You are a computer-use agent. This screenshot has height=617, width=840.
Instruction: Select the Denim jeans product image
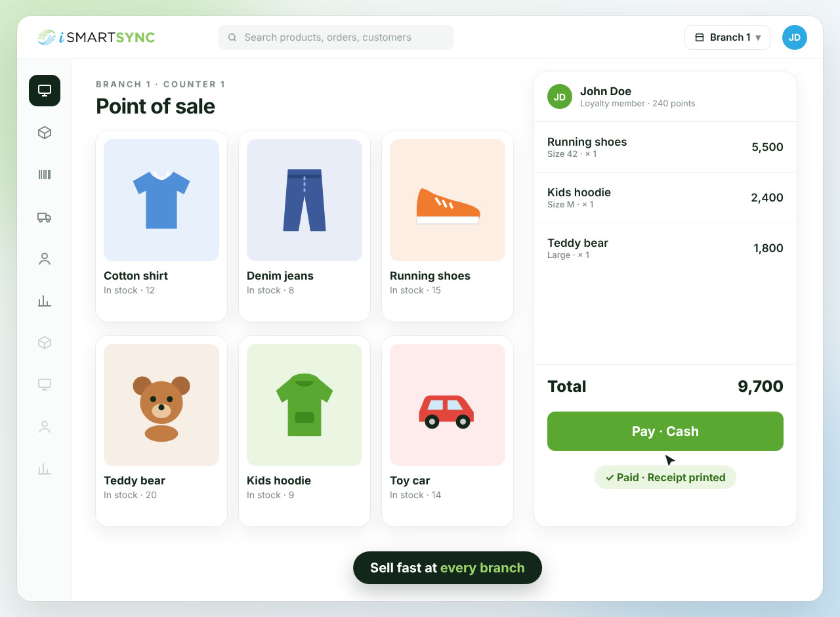[304, 200]
